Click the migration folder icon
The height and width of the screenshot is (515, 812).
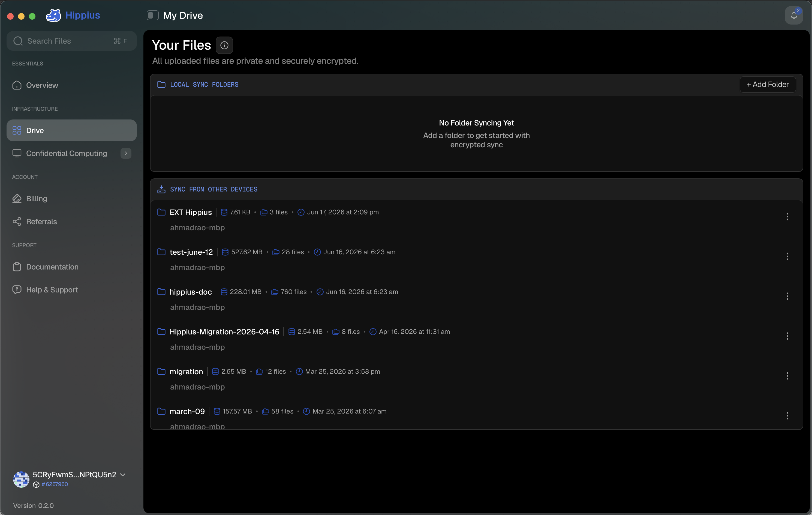tap(161, 371)
